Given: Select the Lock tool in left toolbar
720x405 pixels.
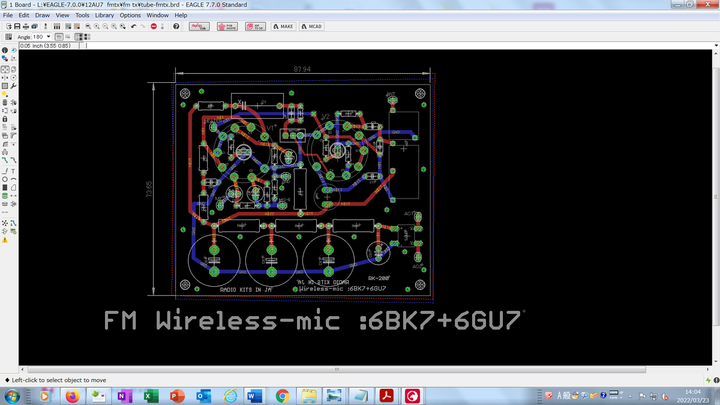Looking at the screenshot, I should click(x=4, y=119).
